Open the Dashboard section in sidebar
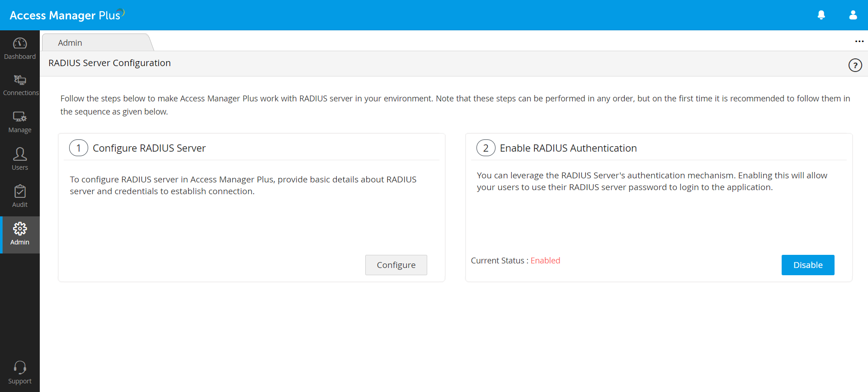Screen dimensions: 868x392 pyautogui.click(x=20, y=49)
